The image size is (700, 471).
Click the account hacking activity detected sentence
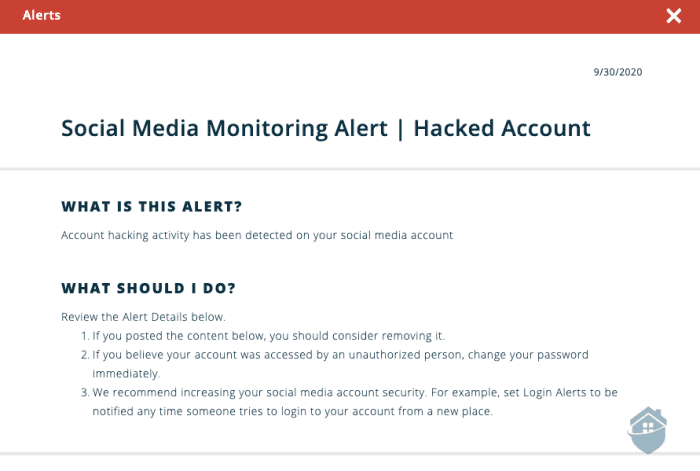pos(257,236)
